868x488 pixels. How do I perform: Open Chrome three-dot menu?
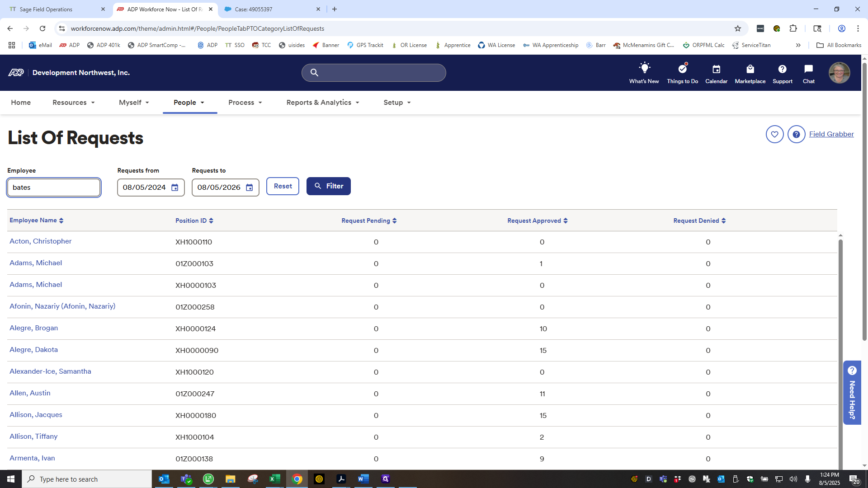858,28
